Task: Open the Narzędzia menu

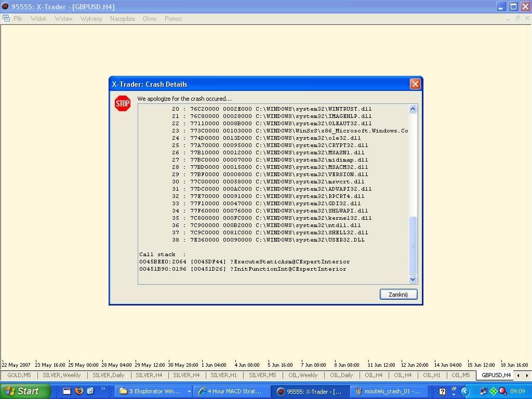Action: [122, 19]
